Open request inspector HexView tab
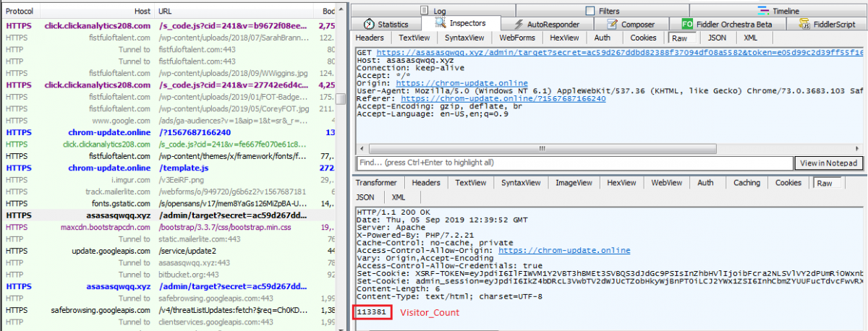This screenshot has height=331, width=868. point(564,38)
